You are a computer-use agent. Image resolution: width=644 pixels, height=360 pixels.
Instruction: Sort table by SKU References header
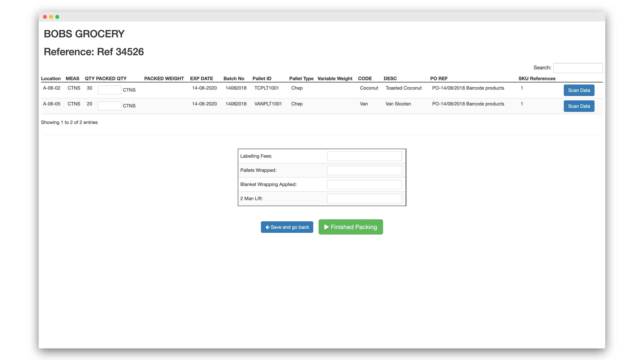(537, 78)
